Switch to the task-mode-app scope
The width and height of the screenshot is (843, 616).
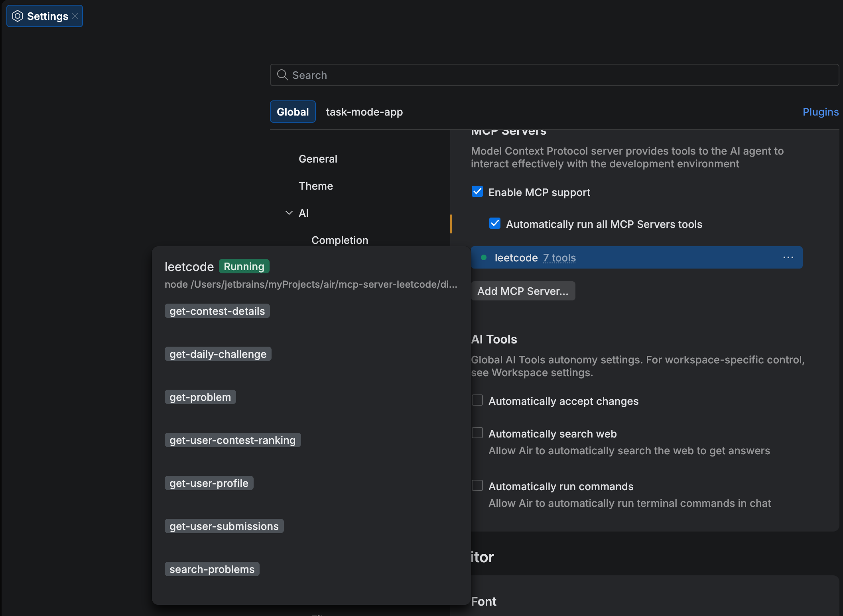point(364,112)
